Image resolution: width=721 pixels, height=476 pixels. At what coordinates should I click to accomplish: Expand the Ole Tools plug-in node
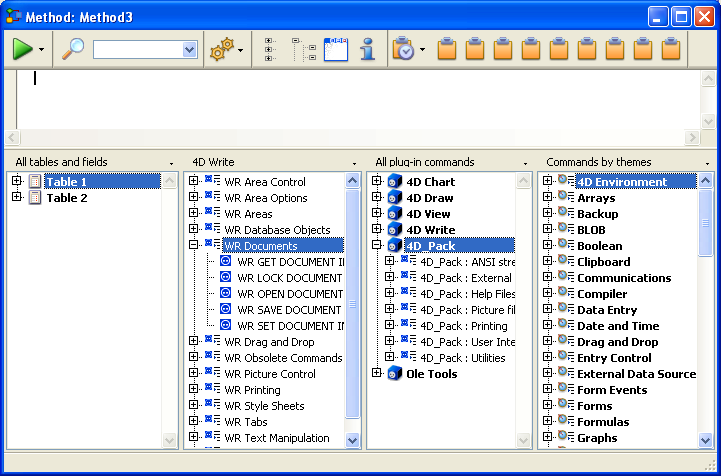coord(377,374)
